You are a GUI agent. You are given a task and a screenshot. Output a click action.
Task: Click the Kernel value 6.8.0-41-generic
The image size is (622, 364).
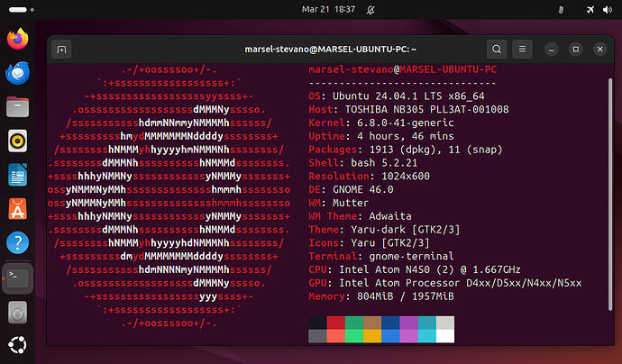(x=405, y=123)
